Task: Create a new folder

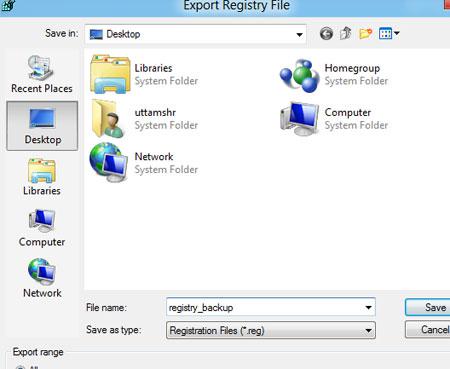Action: click(366, 33)
